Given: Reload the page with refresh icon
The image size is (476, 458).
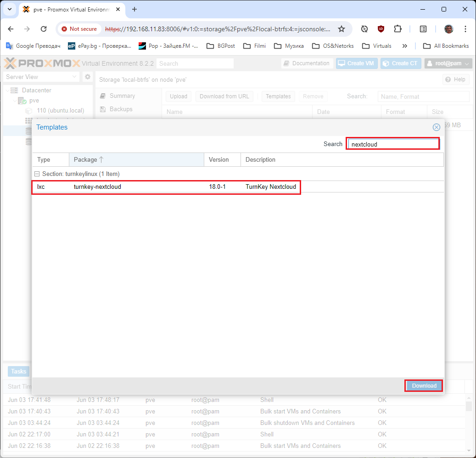Looking at the screenshot, I should pyautogui.click(x=44, y=29).
